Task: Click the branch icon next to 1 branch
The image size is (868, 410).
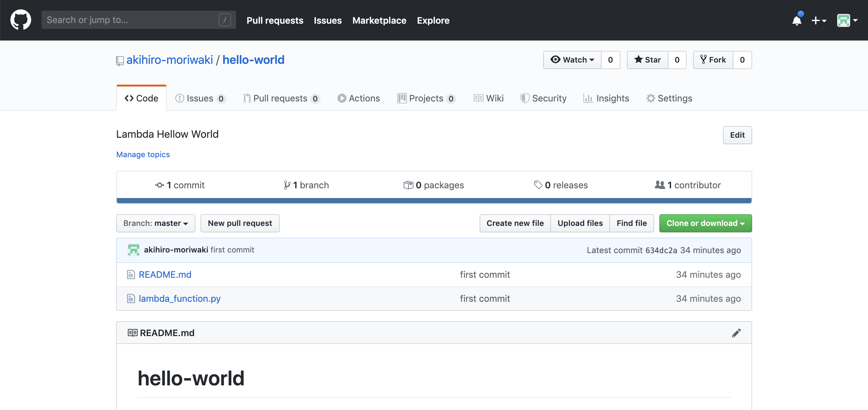Action: point(287,185)
